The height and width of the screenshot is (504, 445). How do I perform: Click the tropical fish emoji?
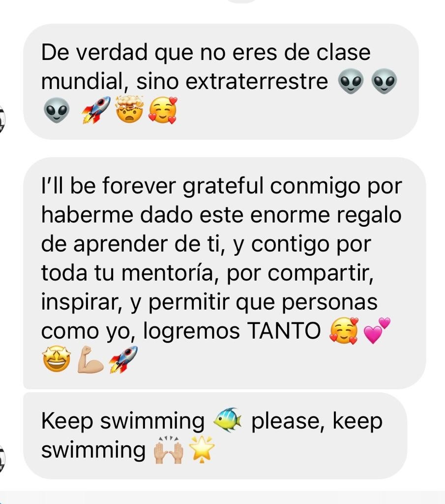[228, 419]
